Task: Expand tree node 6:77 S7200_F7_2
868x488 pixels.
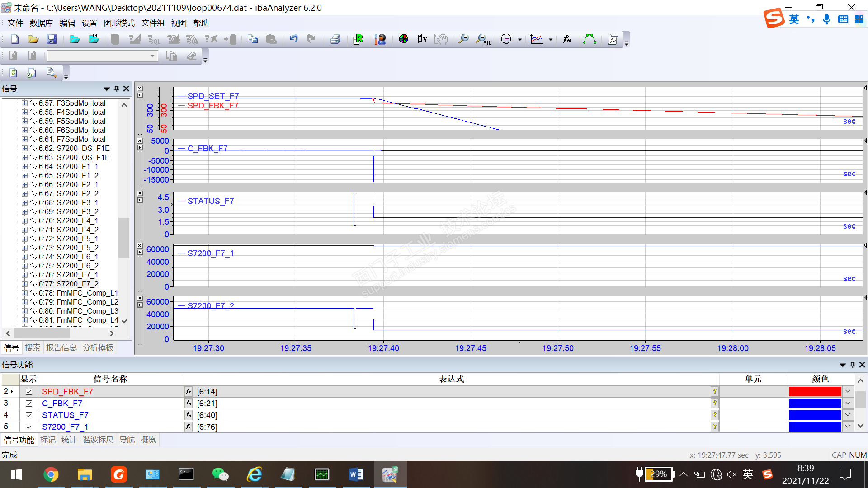Action: pyautogui.click(x=24, y=284)
